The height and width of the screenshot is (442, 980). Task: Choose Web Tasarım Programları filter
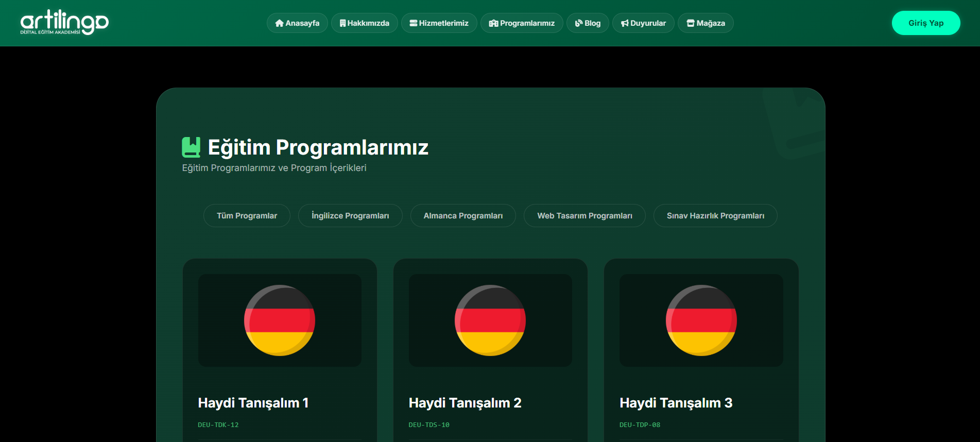tap(584, 216)
